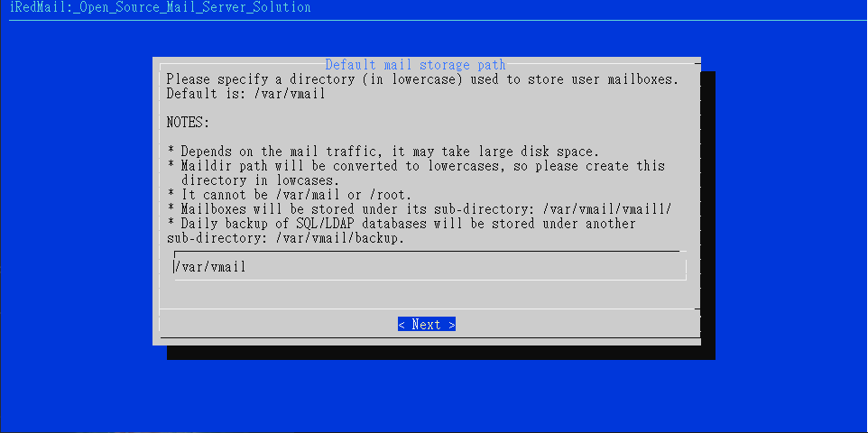
Task: Click the "Mailboxes will be stored" note
Action: pyautogui.click(x=419, y=209)
